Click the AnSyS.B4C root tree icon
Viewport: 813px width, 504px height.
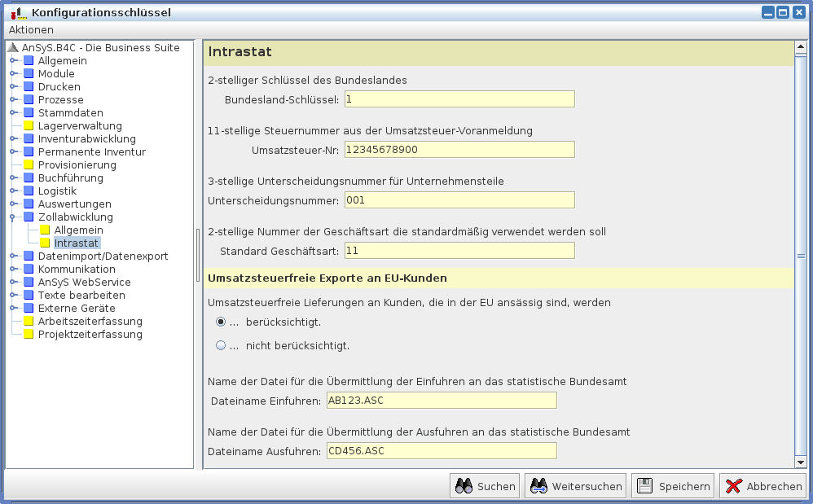(x=13, y=48)
